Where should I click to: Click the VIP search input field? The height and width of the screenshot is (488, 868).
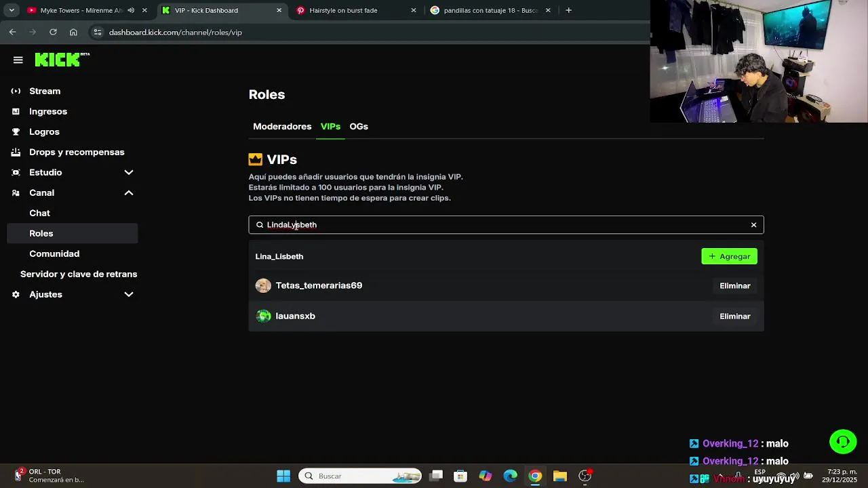coord(506,225)
